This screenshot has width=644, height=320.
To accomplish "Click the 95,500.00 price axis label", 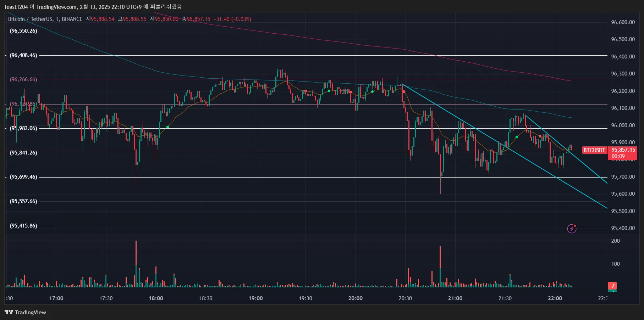I will (623, 211).
